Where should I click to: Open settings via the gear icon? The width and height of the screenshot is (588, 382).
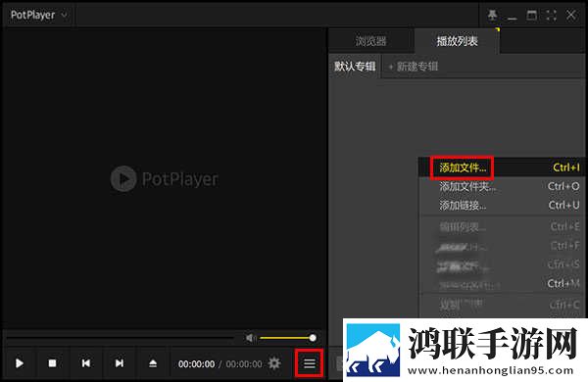click(x=274, y=363)
